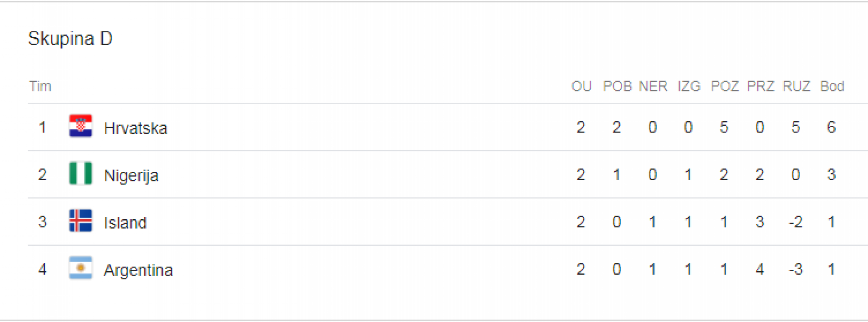This screenshot has width=868, height=322.
Task: Click the Iceland flag icon
Action: click(x=81, y=221)
